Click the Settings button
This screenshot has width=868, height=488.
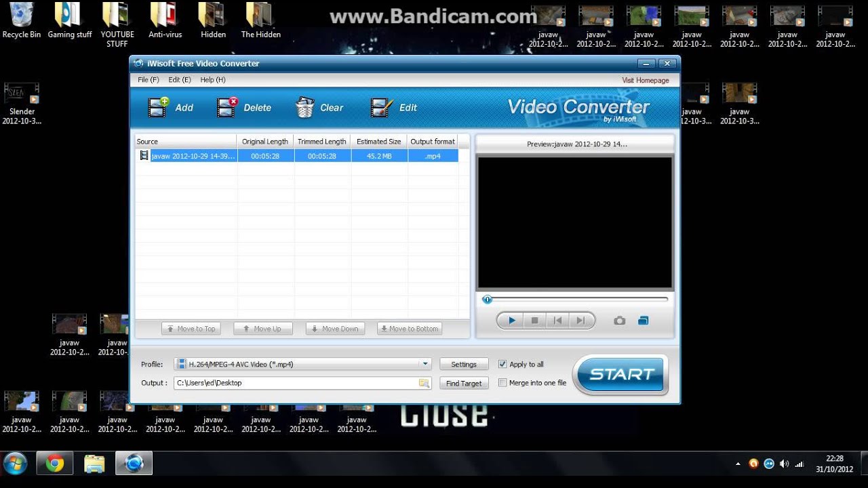(x=464, y=364)
